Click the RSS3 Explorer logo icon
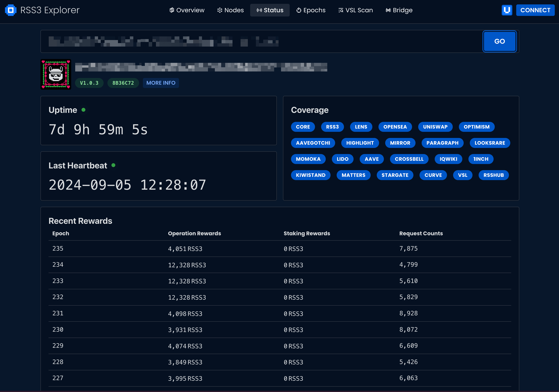Viewport: 559px width, 392px height. [x=11, y=10]
